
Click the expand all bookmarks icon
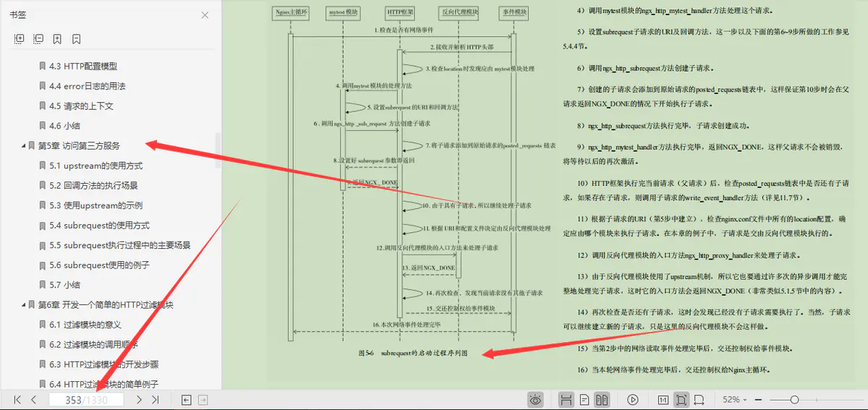tap(20, 39)
